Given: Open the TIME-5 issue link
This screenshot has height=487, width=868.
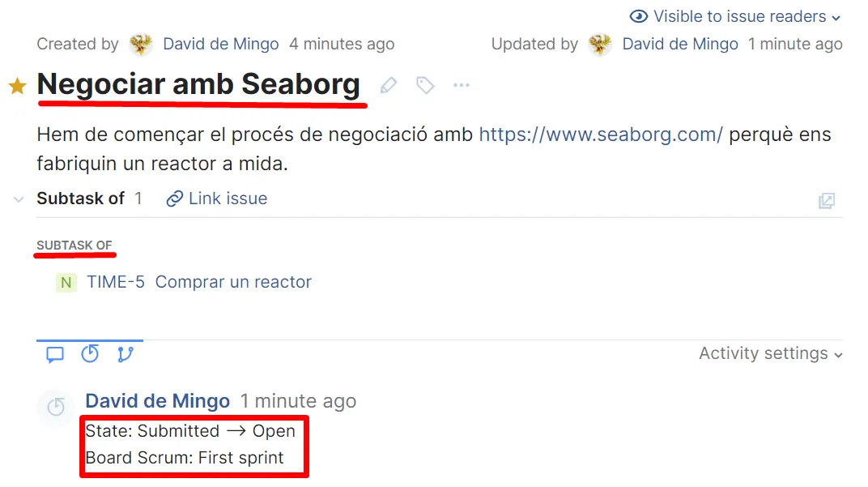Looking at the screenshot, I should pyautogui.click(x=116, y=282).
